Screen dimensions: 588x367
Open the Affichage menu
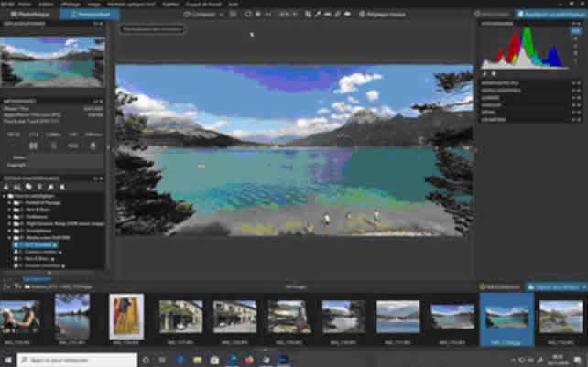[71, 5]
